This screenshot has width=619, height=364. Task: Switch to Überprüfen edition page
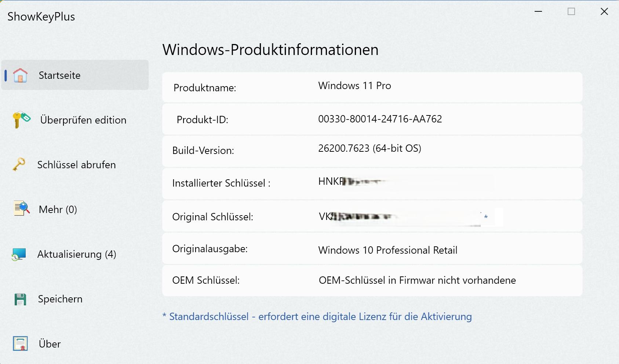pyautogui.click(x=83, y=120)
